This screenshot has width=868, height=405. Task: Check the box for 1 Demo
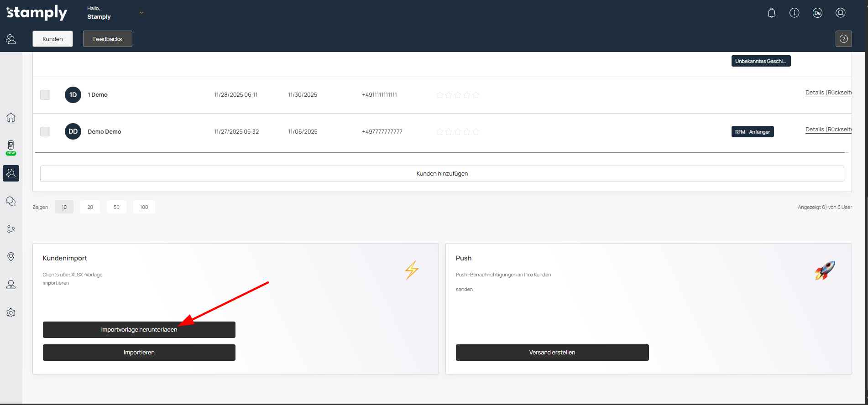[x=45, y=95]
